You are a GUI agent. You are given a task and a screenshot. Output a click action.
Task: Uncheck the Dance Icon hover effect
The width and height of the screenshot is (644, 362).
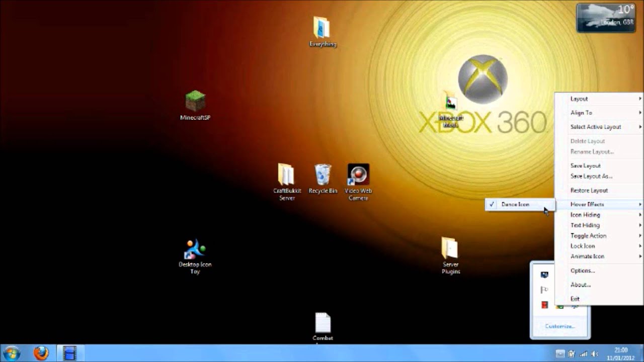pyautogui.click(x=520, y=204)
